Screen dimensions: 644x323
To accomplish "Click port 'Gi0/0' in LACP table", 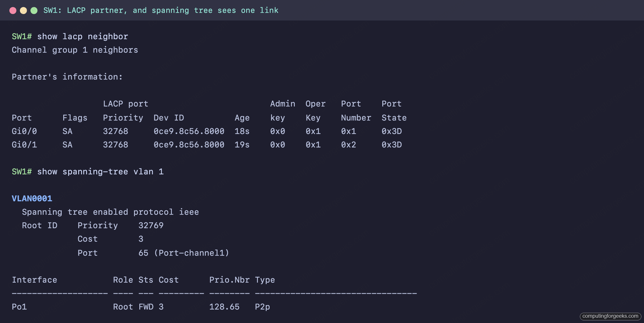I will 24,131.
